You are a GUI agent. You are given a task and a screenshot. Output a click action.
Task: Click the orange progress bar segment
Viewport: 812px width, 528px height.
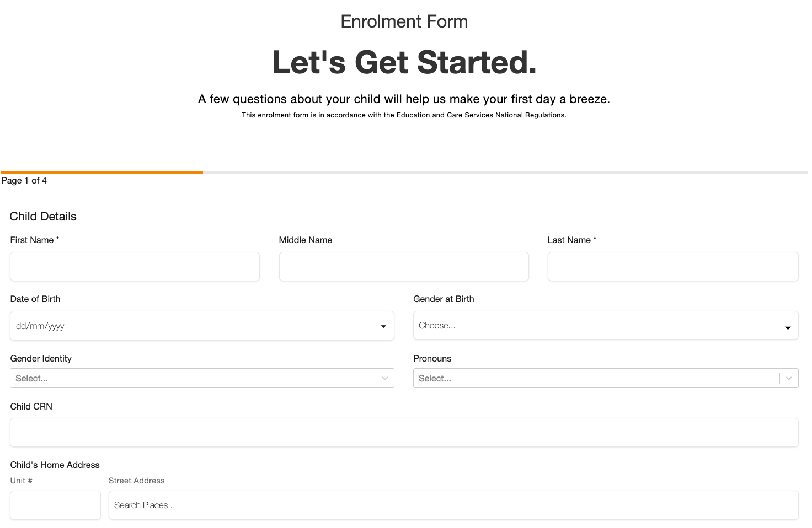[102, 172]
